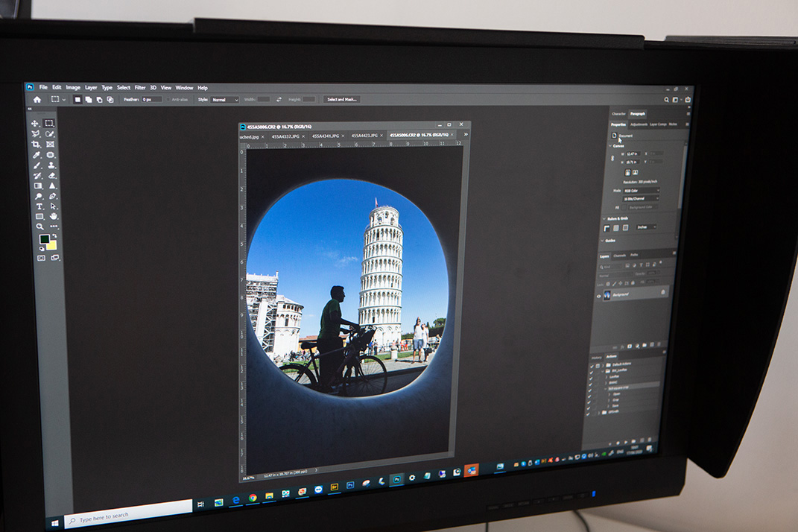Click the Home icon in options bar

(x=37, y=99)
